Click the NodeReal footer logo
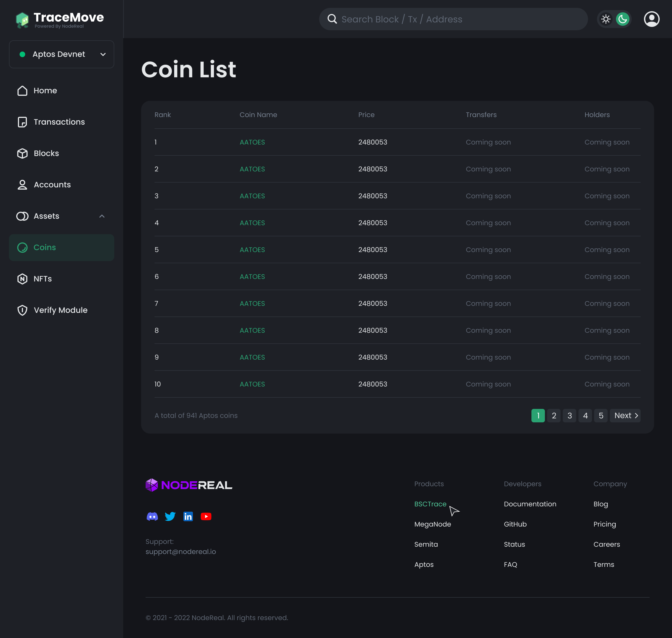Viewport: 672px width, 638px height. point(189,485)
